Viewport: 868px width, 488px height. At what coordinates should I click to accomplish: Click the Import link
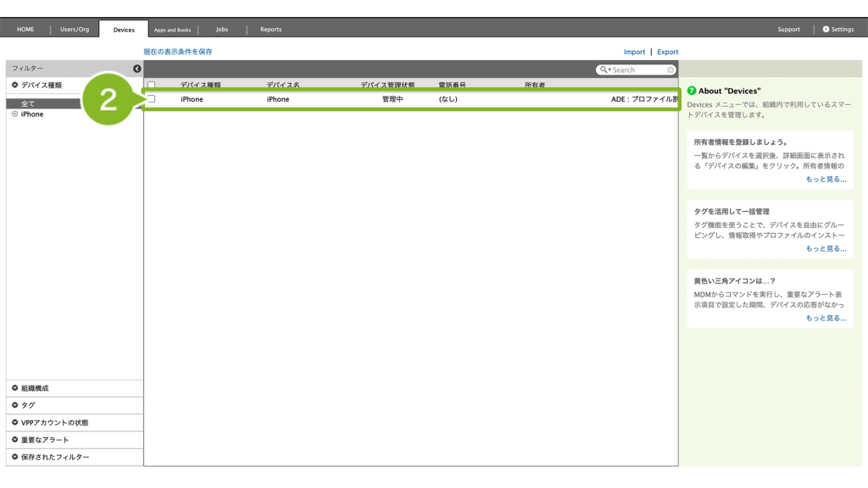click(x=634, y=52)
